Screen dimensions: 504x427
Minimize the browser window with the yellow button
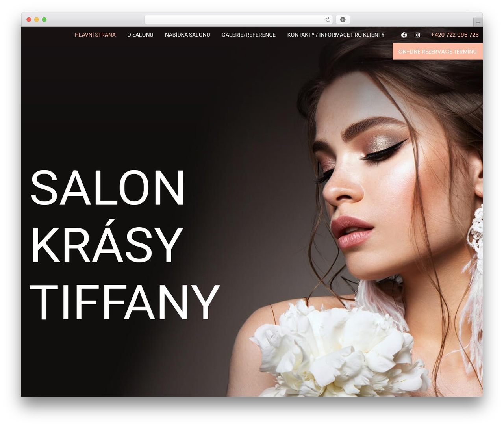tap(37, 20)
